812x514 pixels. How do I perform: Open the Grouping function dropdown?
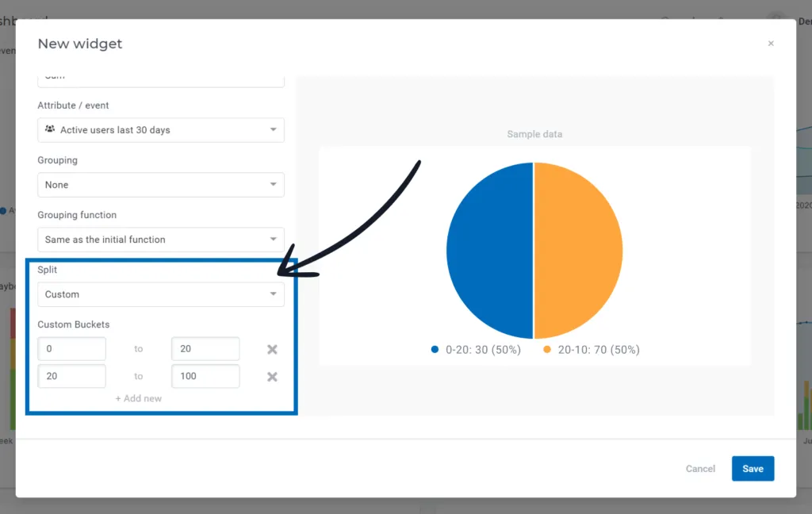click(x=161, y=240)
